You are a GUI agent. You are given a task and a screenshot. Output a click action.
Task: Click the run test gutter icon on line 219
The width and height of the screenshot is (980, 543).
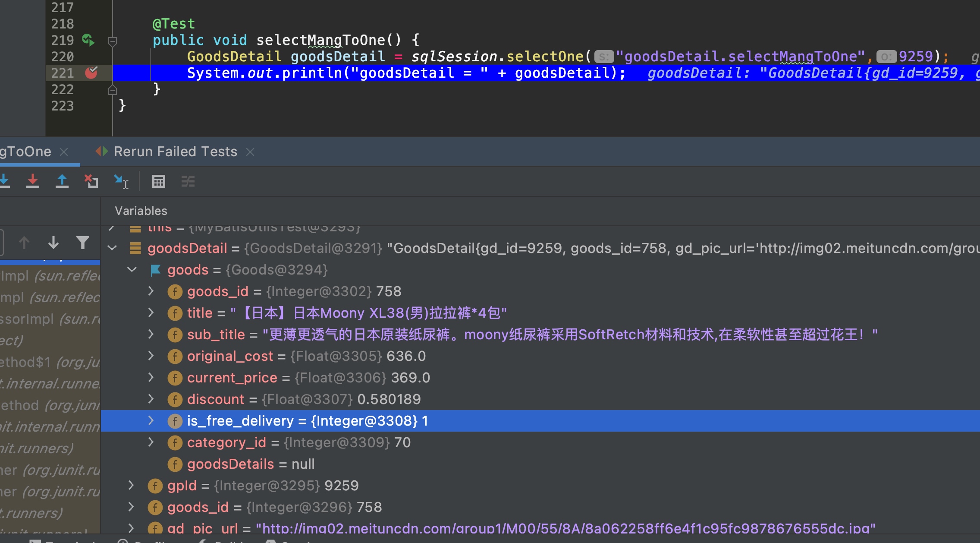88,40
